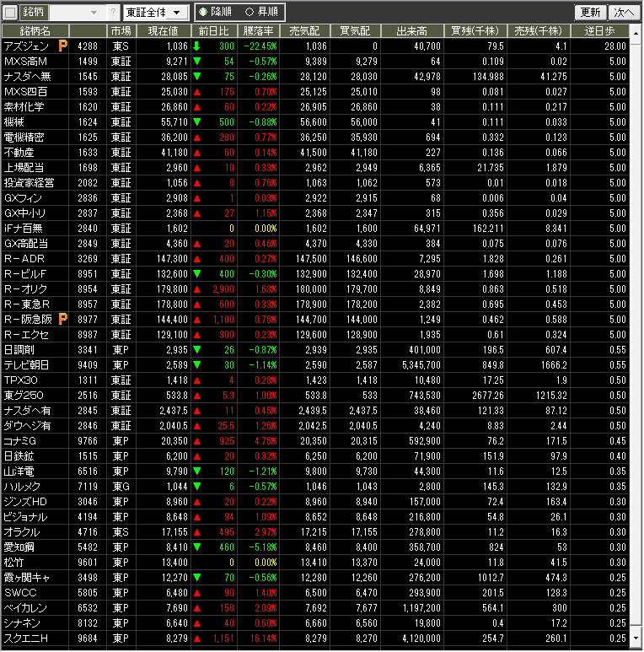Click red up triangle in オラクル row
This screenshot has height=652, width=644.
197,532
